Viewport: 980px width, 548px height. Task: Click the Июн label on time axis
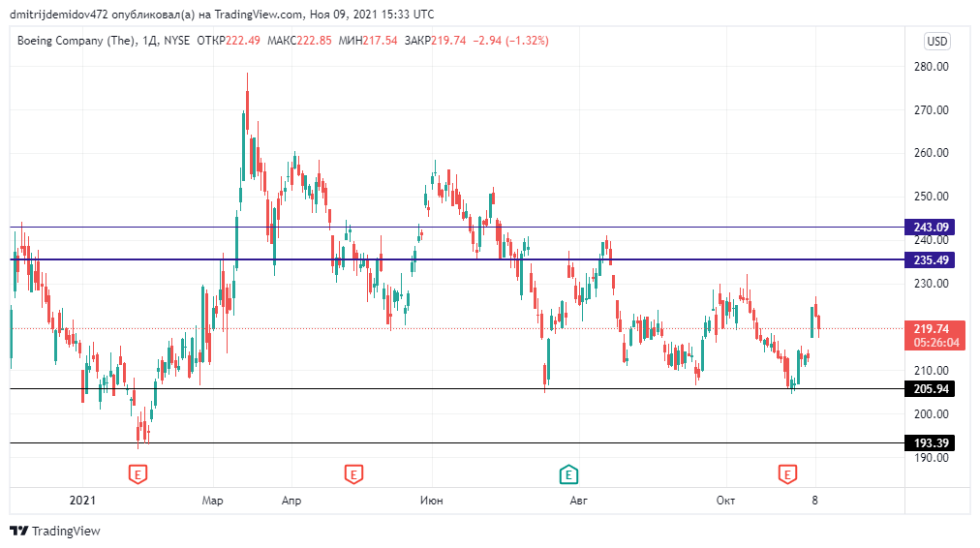click(432, 501)
